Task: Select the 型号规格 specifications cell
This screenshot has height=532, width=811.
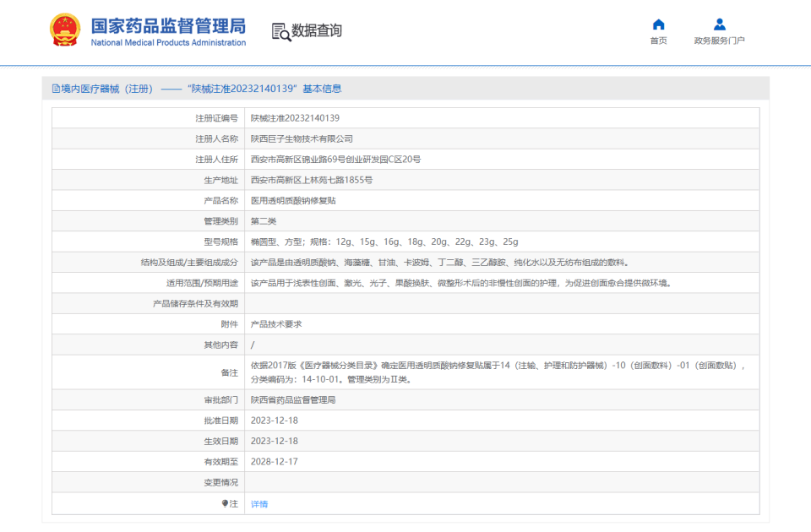Action: coord(380,242)
